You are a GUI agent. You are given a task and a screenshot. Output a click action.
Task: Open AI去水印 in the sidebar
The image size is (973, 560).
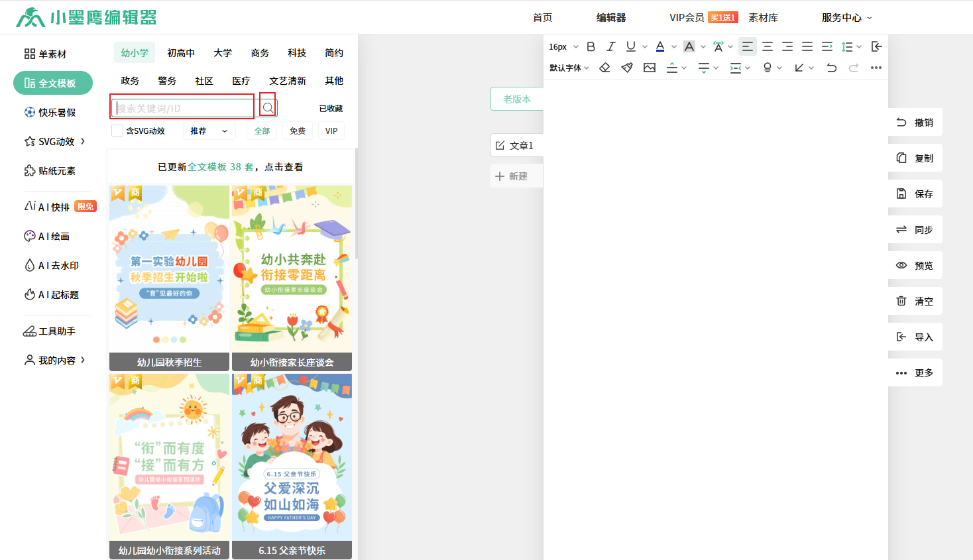point(51,265)
